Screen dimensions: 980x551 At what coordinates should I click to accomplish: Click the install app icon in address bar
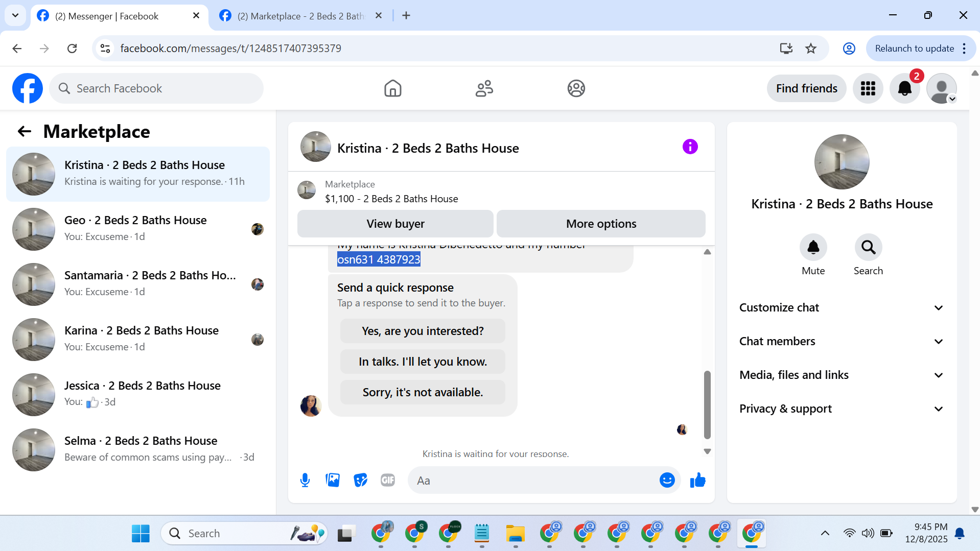[x=786, y=49]
